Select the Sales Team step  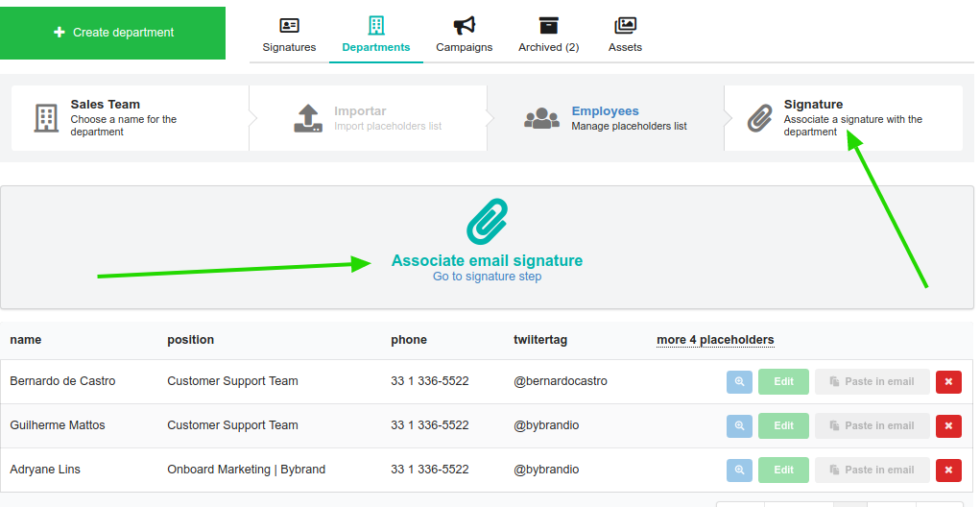(x=130, y=117)
